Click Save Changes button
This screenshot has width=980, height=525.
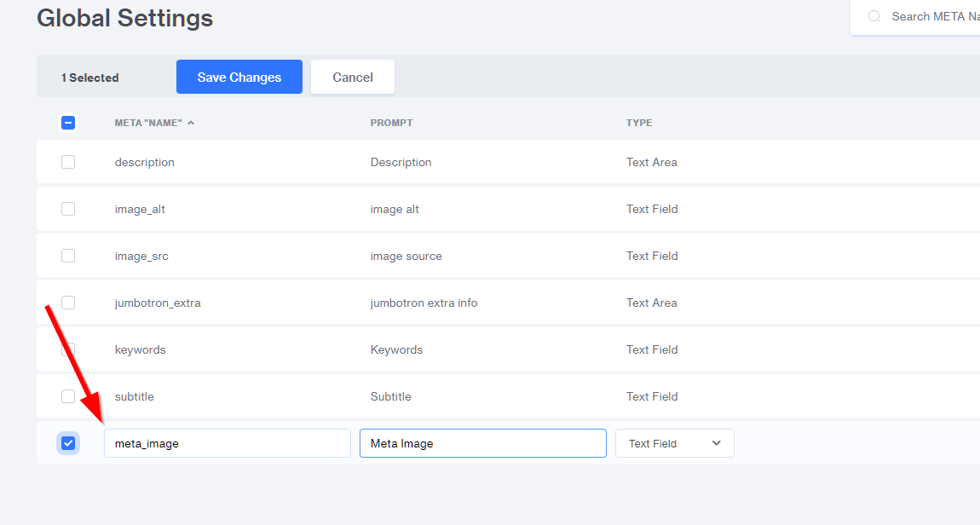pos(239,77)
